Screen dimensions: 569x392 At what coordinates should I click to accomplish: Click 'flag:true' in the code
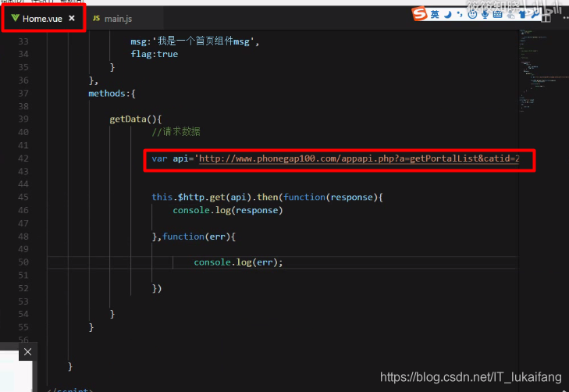click(x=155, y=54)
